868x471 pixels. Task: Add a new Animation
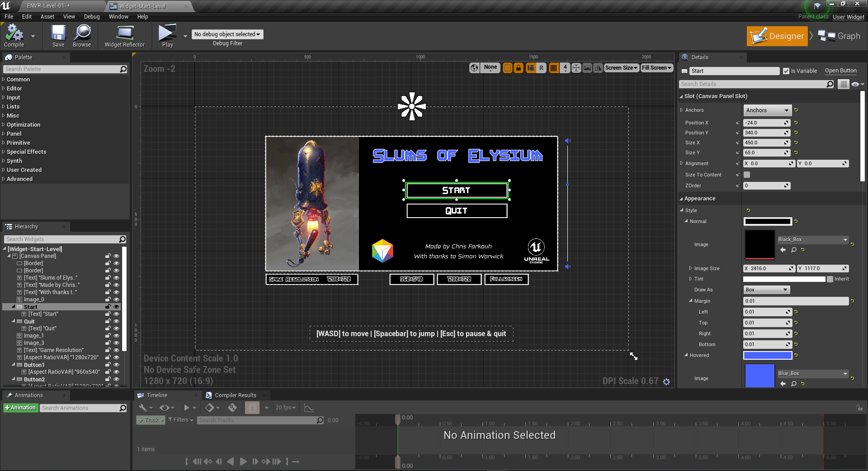coord(20,408)
